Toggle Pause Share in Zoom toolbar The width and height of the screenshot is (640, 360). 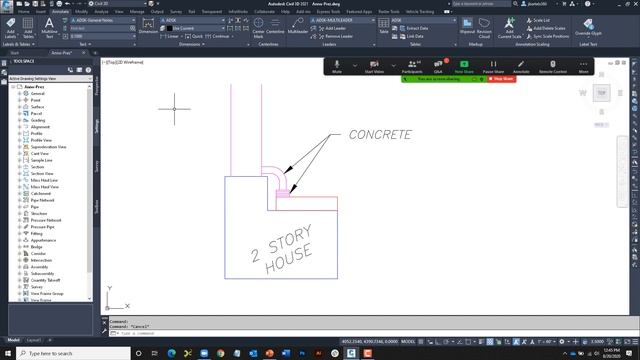click(x=493, y=67)
